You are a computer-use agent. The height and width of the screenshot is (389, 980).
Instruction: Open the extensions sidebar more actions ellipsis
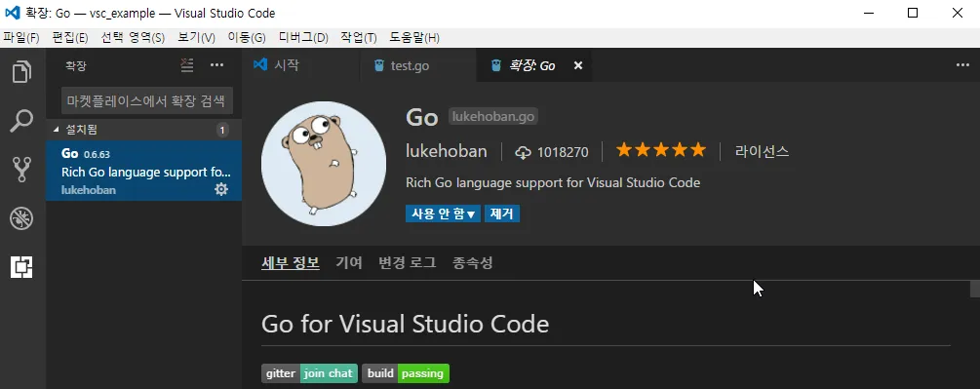tap(216, 65)
